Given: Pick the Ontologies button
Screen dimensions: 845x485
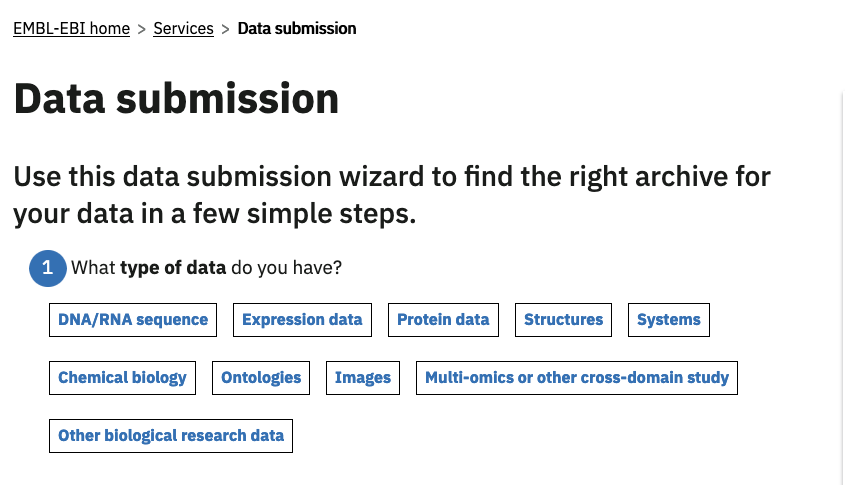Looking at the screenshot, I should click(x=261, y=378).
